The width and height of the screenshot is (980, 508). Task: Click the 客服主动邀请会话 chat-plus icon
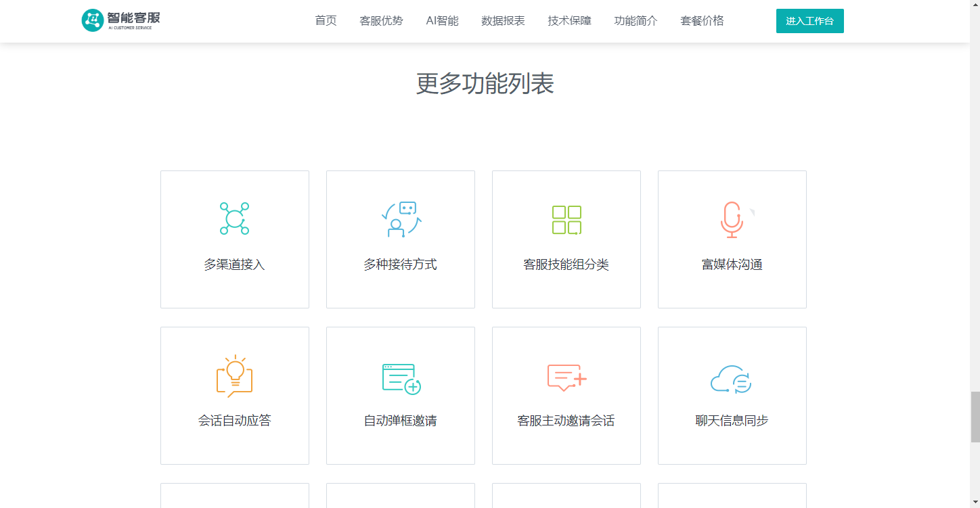click(567, 377)
